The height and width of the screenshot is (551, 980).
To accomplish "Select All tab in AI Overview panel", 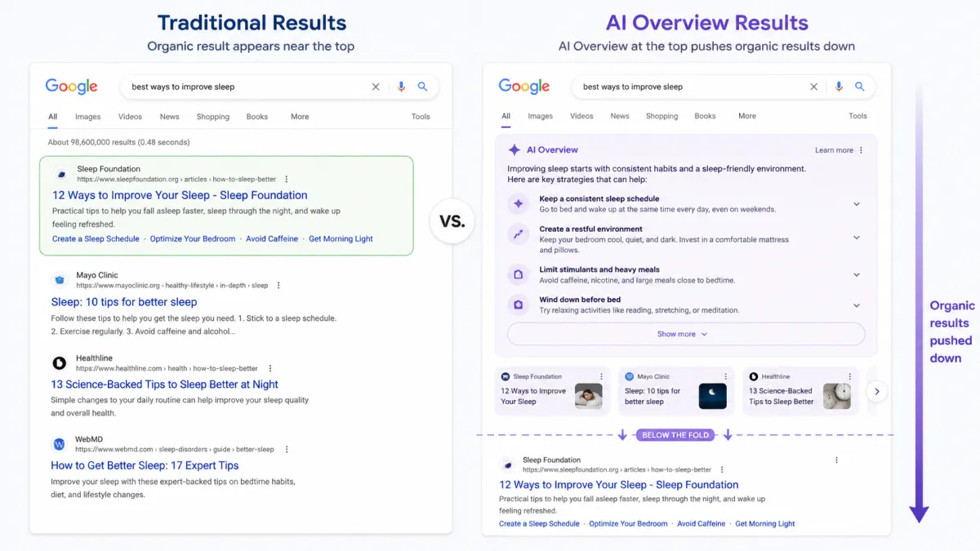I will click(x=506, y=116).
